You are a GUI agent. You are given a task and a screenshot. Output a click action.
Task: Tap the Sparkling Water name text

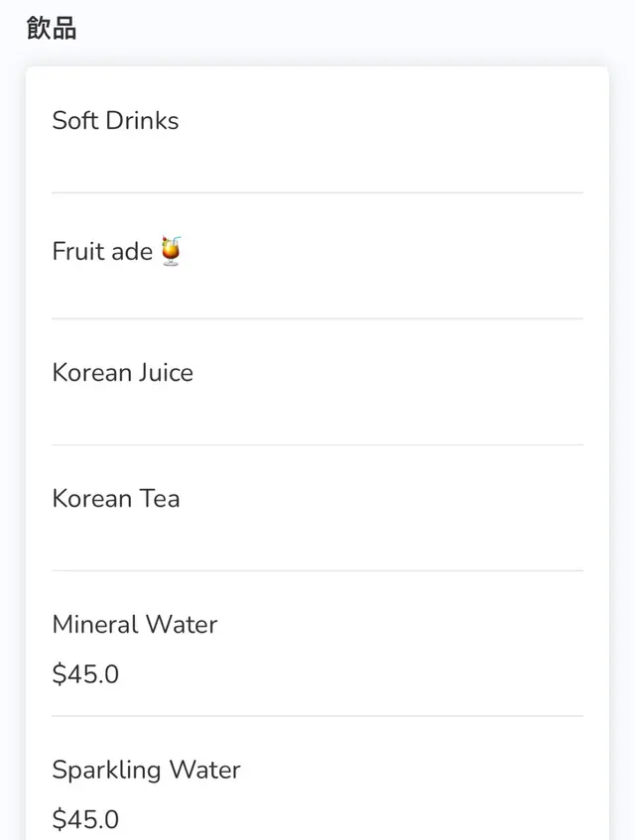point(146,770)
